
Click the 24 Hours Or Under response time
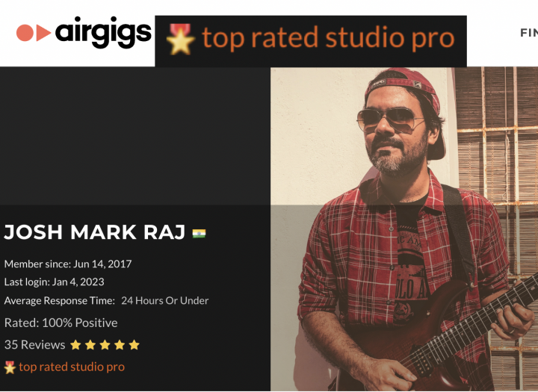coord(164,301)
